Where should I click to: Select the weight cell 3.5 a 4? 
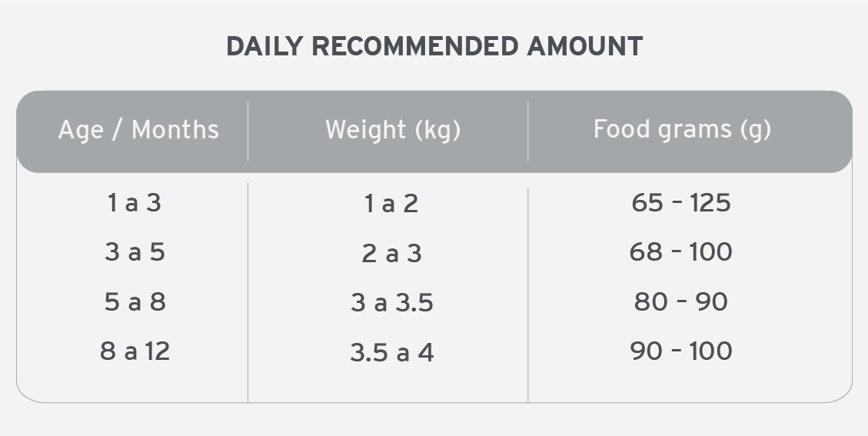(x=391, y=352)
